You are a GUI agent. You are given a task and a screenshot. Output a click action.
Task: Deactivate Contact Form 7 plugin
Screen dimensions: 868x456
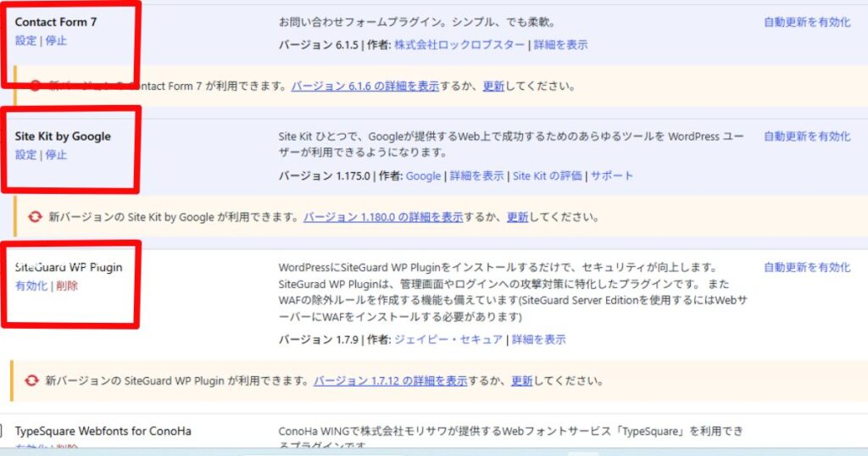tap(56, 41)
